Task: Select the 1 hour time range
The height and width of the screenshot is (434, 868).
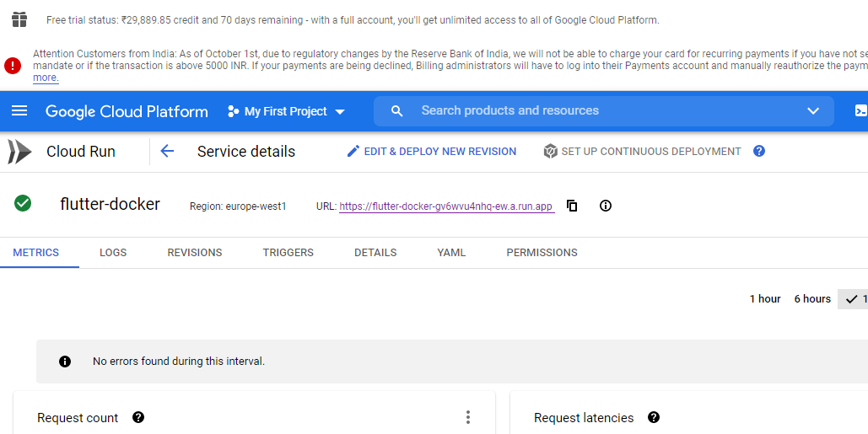Action: [765, 299]
